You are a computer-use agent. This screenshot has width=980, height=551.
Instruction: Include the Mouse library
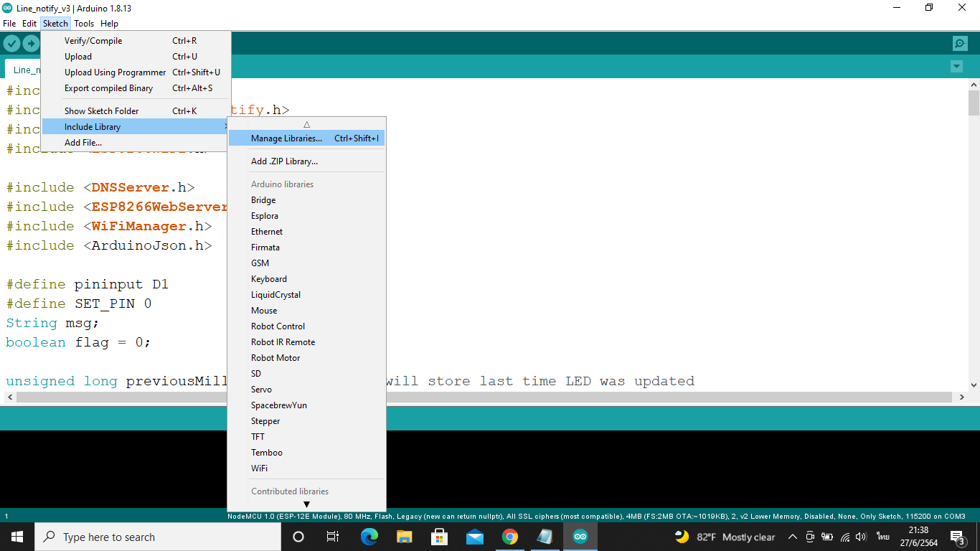pos(306,311)
